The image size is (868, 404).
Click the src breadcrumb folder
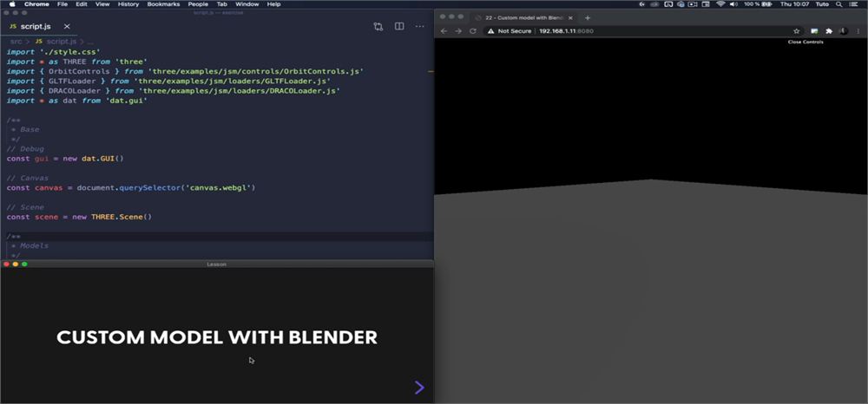pos(16,42)
